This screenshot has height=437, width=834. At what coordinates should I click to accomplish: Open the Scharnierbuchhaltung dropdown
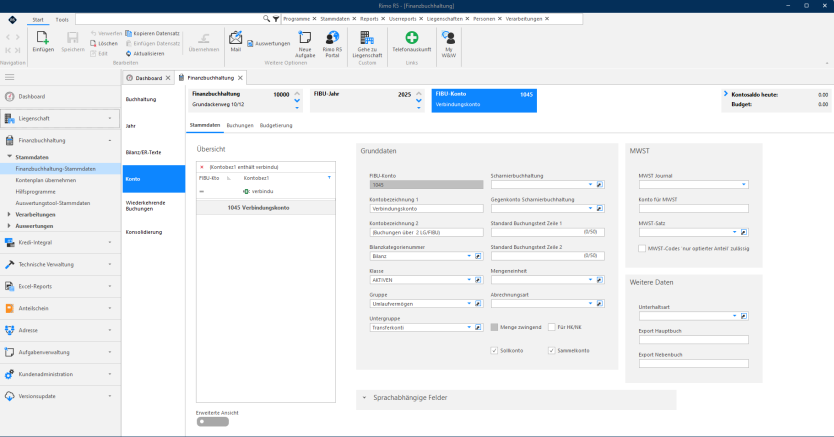(x=590, y=184)
